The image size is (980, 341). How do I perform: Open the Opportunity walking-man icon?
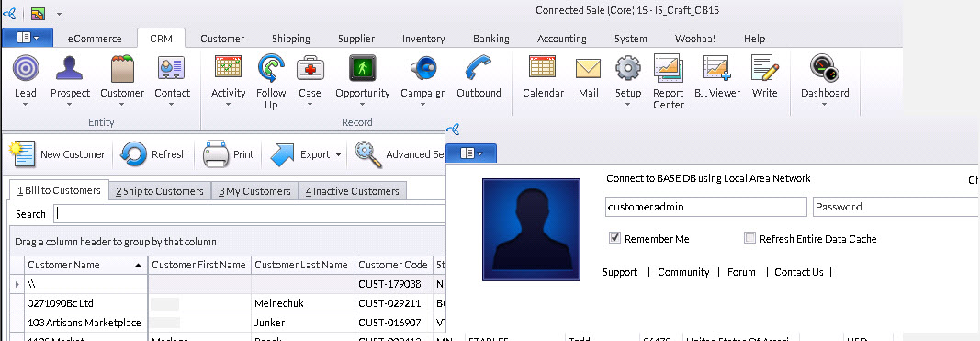[x=363, y=68]
